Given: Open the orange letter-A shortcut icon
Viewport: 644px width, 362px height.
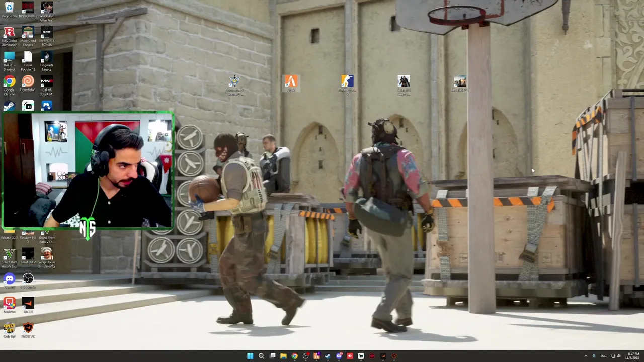Looking at the screenshot, I should pyautogui.click(x=291, y=83).
